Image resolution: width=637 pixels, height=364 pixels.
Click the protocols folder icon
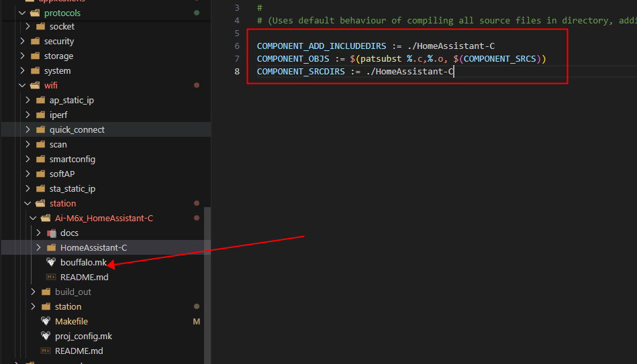click(35, 13)
